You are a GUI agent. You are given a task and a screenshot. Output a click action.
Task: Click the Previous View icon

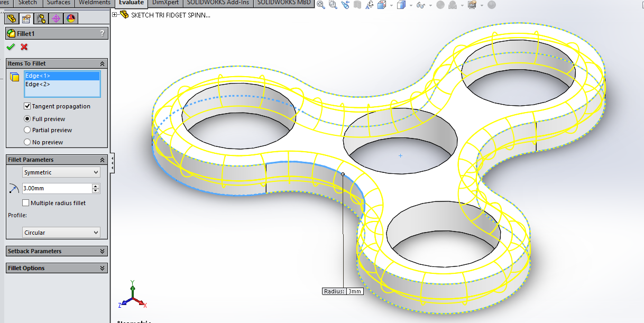click(345, 5)
